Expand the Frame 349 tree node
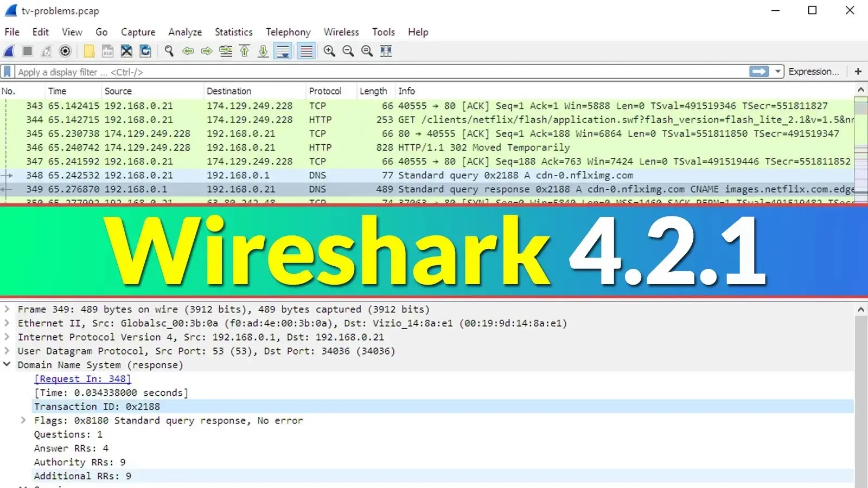The image size is (868, 488). (7, 309)
